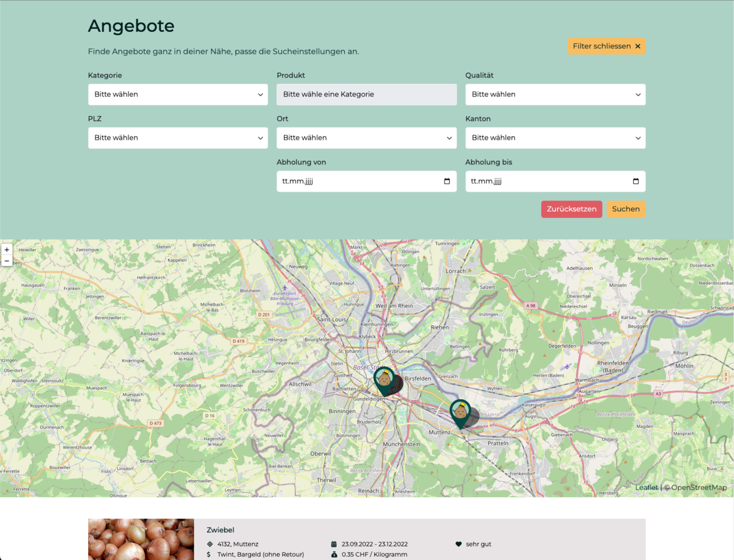Image resolution: width=734 pixels, height=560 pixels.
Task: Zoom out on the map
Action: 7,261
